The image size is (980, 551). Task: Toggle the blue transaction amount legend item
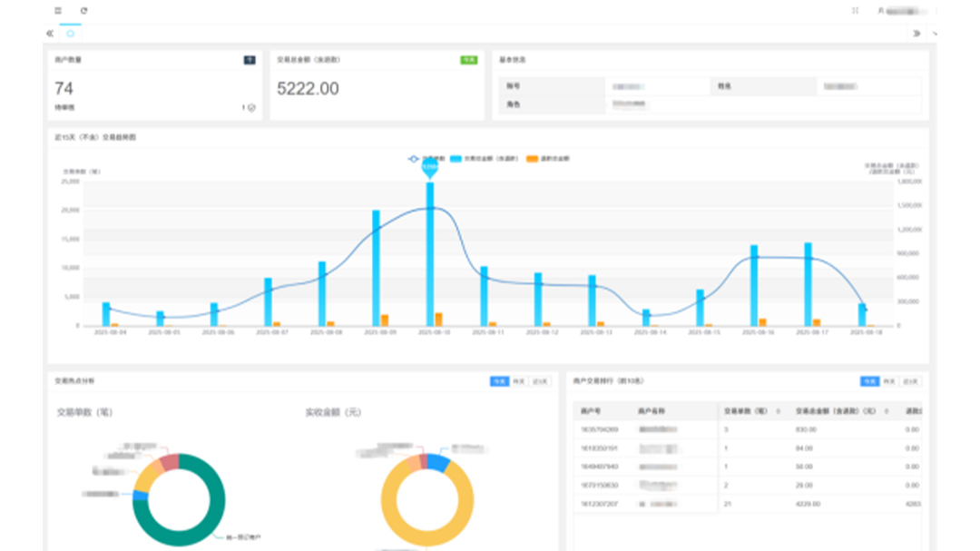point(485,159)
